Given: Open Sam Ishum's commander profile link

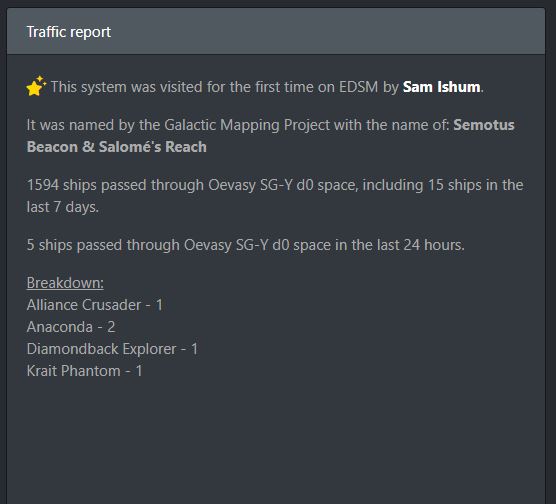Looking at the screenshot, I should 441,87.
